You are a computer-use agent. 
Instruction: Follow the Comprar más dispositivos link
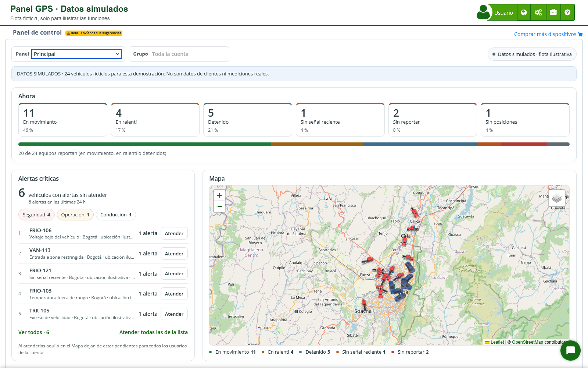pyautogui.click(x=545, y=34)
